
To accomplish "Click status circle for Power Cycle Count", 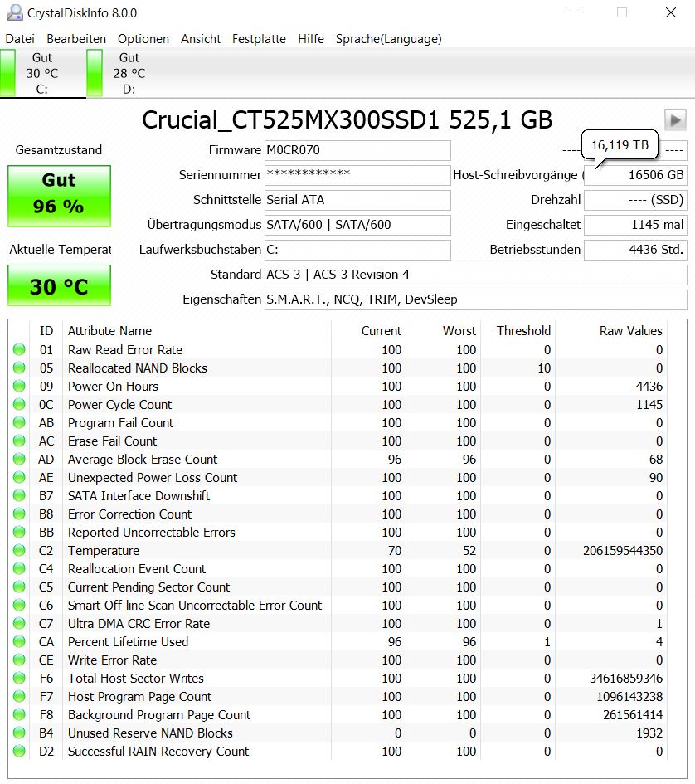I will [x=19, y=405].
